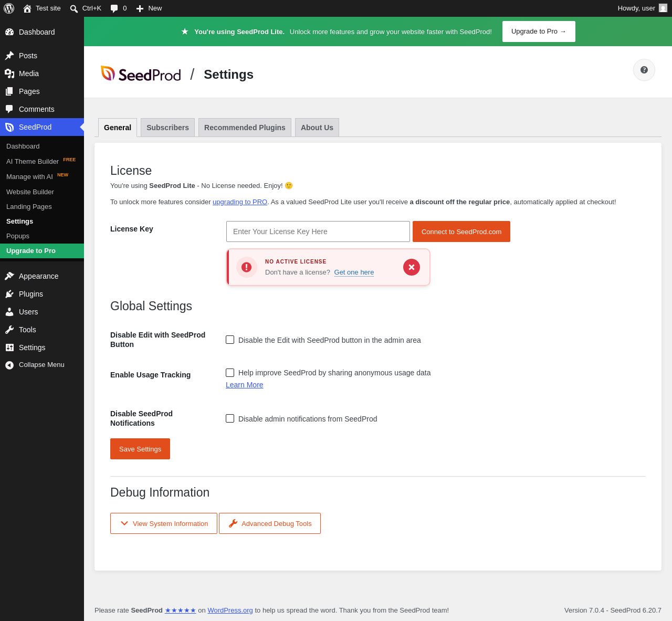Select SeedProd Settings submenu item

(42, 222)
